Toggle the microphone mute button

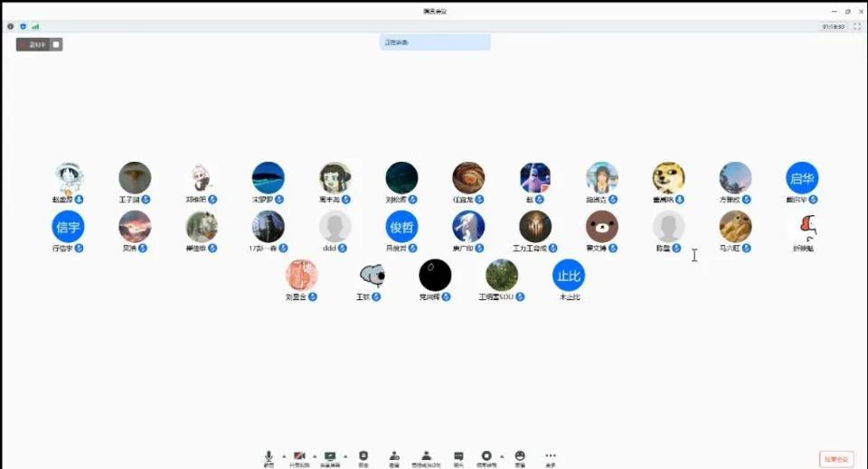pos(269,457)
